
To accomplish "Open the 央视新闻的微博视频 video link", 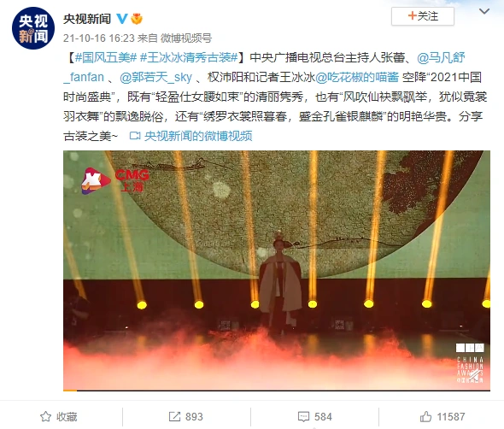I will click(x=198, y=136).
